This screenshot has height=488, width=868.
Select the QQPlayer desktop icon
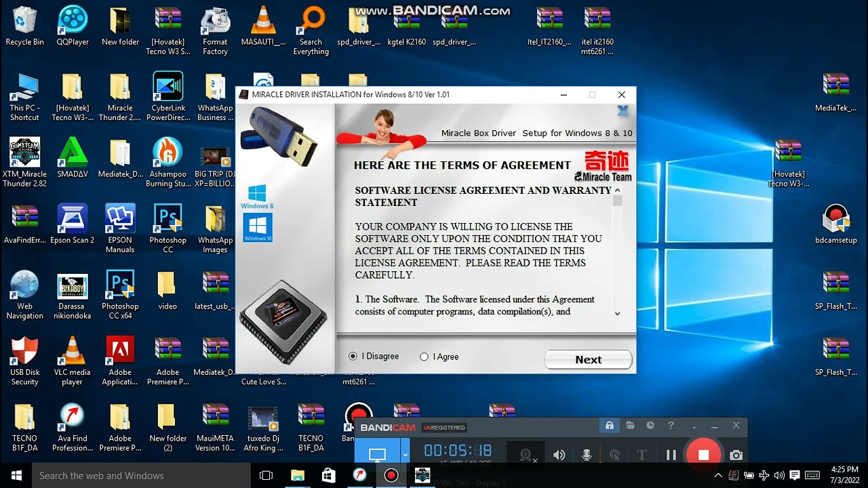pyautogui.click(x=73, y=26)
